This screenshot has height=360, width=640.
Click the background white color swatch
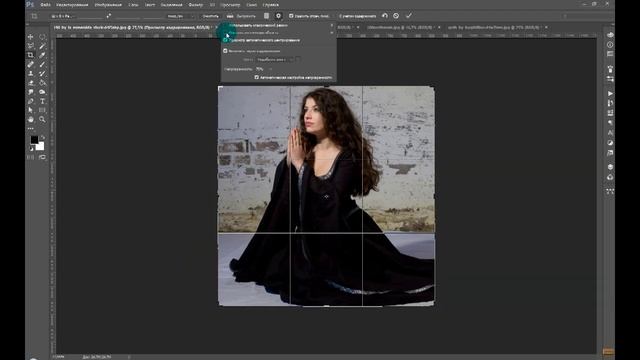point(40,146)
